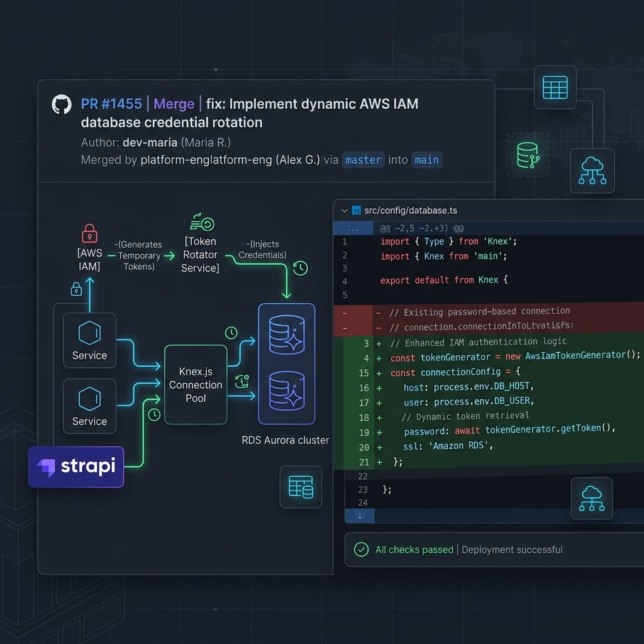The image size is (644, 644).
Task: Click the lower Aurora database icon
Action: tap(287, 391)
